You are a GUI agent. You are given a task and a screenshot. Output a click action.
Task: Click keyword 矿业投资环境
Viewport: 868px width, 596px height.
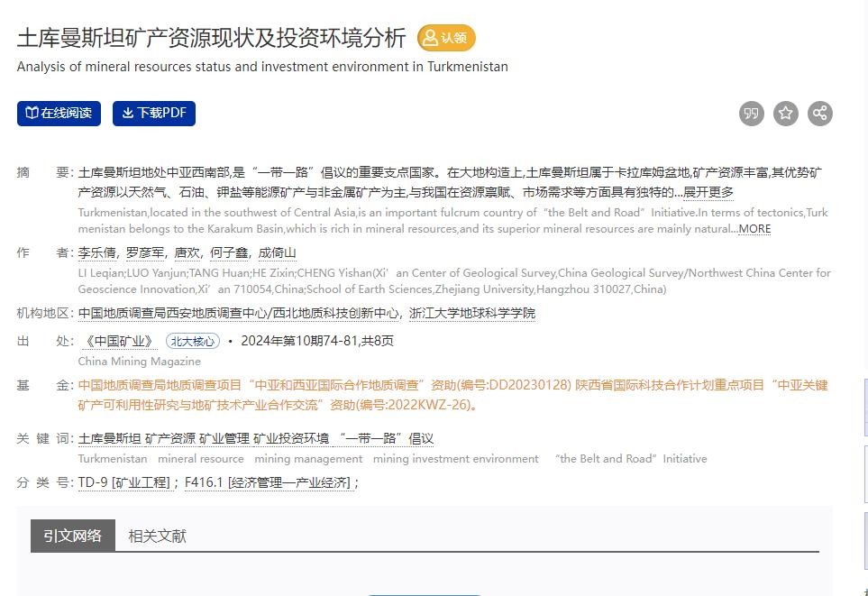click(x=291, y=439)
